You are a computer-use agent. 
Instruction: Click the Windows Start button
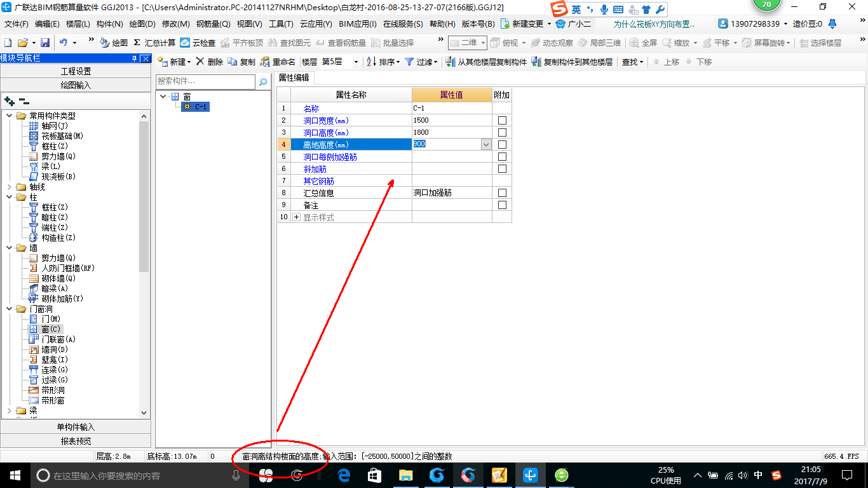[15, 475]
